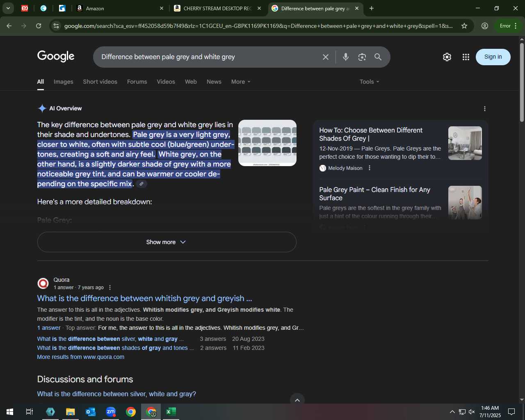Click the scroll-to-top chevron button

pyautogui.click(x=297, y=400)
